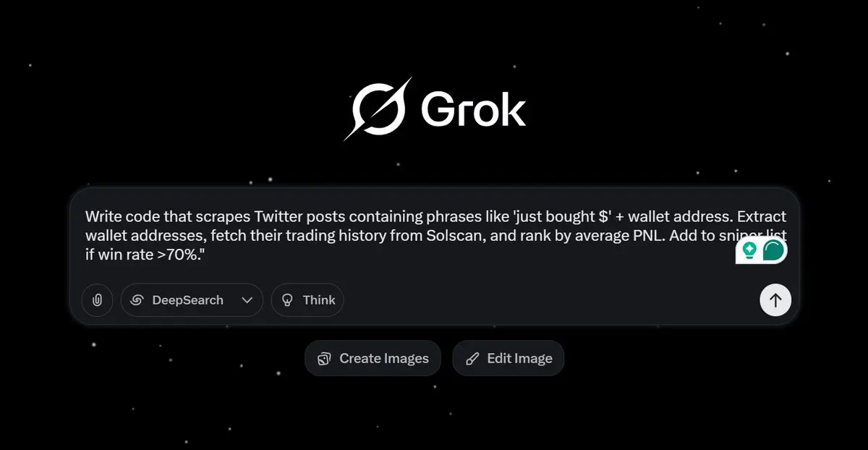This screenshot has height=450, width=868.
Task: Click the pencil icon beside Edit Image
Action: 473,359
